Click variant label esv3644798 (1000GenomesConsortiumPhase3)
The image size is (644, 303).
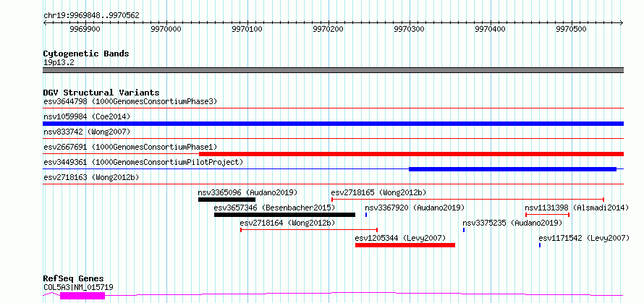point(130,101)
